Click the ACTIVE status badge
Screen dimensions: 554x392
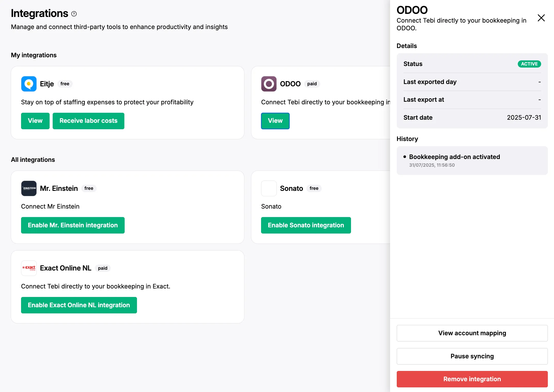click(x=529, y=64)
